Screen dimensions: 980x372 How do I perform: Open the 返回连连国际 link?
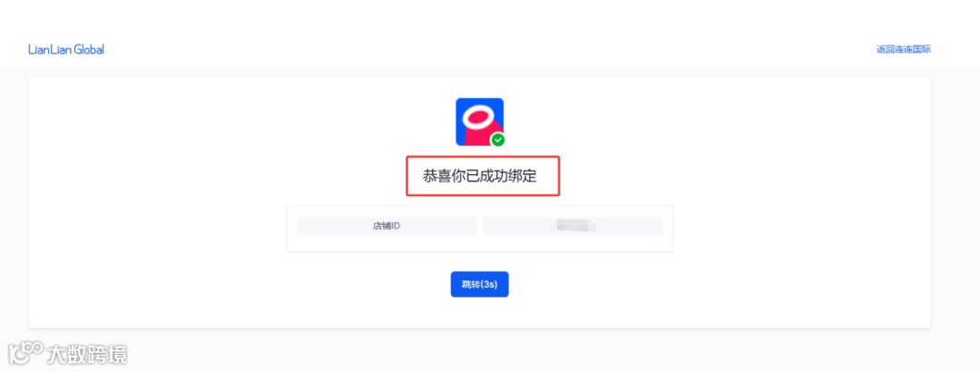[x=904, y=49]
